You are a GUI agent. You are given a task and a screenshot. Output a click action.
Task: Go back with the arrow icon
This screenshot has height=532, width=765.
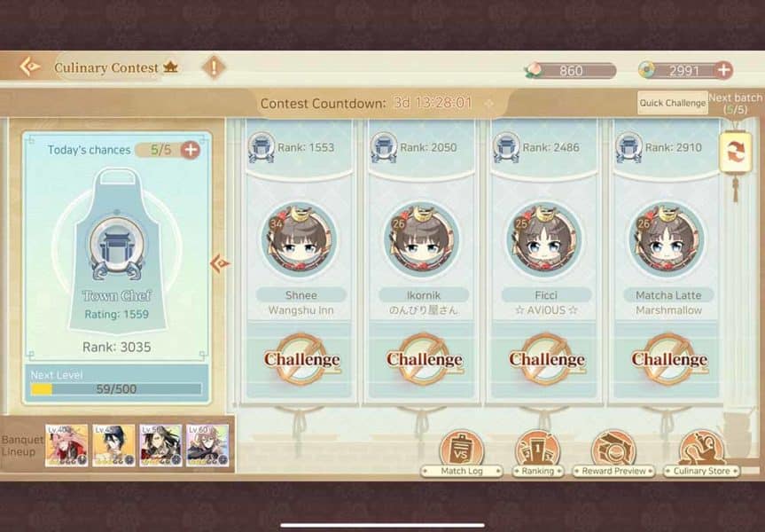(x=30, y=66)
